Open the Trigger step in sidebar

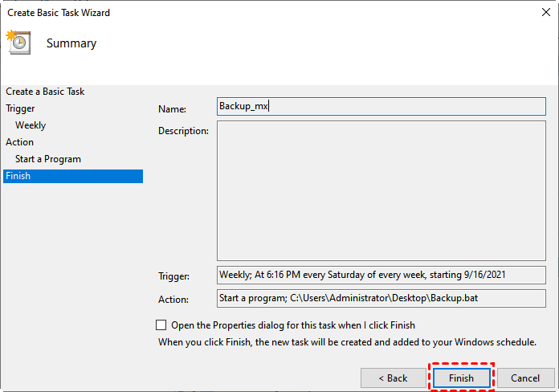coord(20,108)
